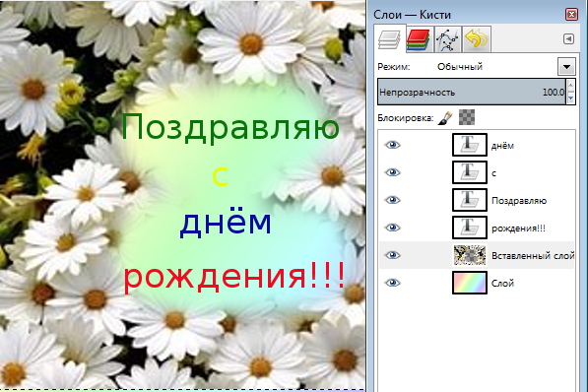Click the Поздравляю layer name

pos(519,201)
